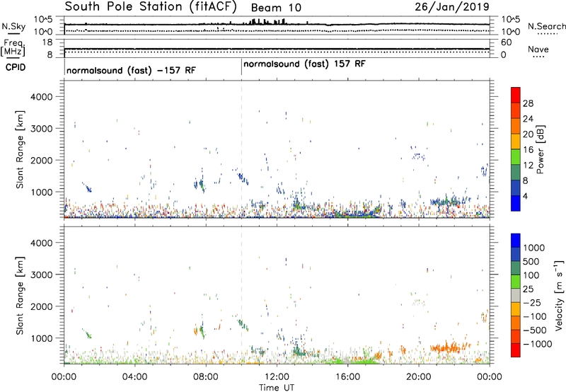Click the dashed CPID change line at 10:00 in power panel
This screenshot has height=392, width=566.
coord(241,149)
